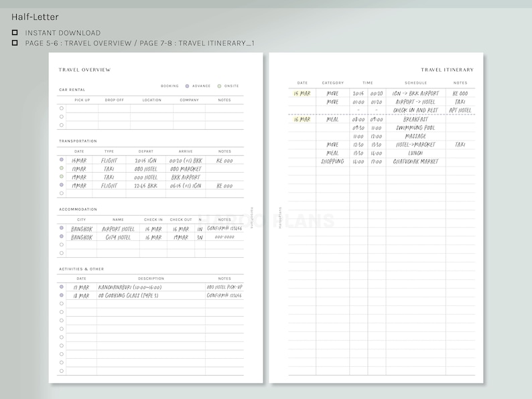The width and height of the screenshot is (532, 399).
Task: Click the ARRIVE column header
Action: (186, 151)
